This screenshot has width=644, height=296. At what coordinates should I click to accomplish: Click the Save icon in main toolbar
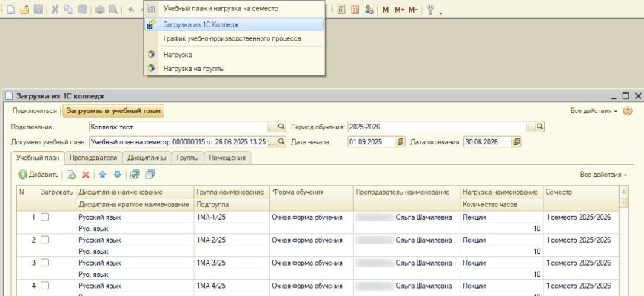[x=38, y=10]
